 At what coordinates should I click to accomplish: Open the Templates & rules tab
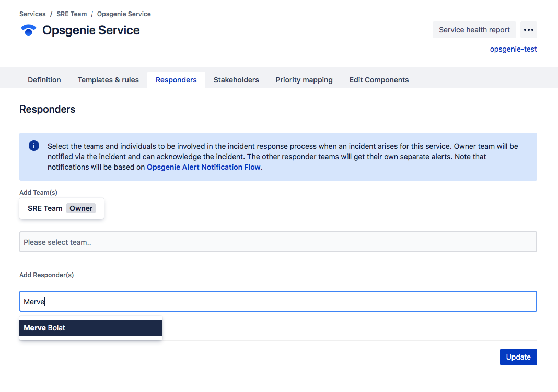(x=108, y=80)
